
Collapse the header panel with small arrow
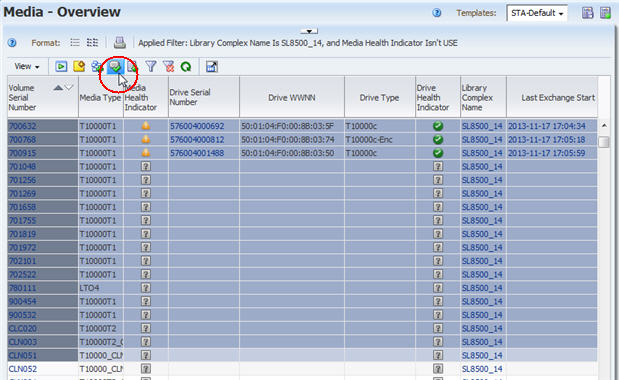(309, 31)
